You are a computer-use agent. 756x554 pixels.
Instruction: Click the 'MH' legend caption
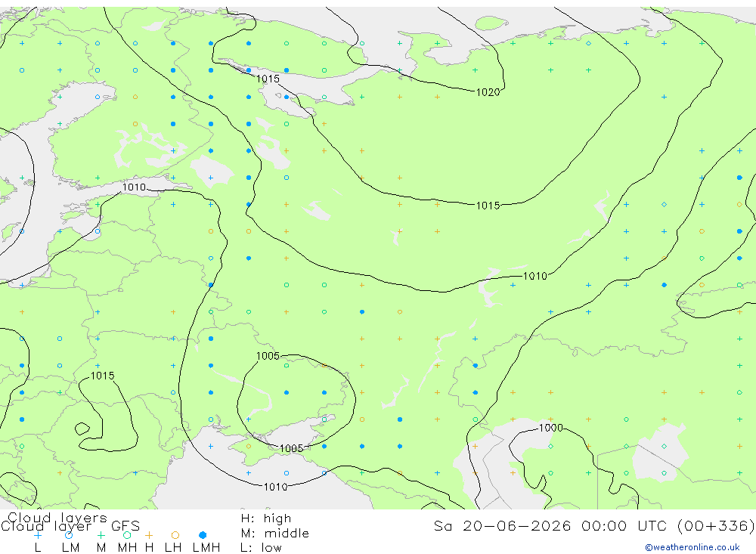point(127,548)
